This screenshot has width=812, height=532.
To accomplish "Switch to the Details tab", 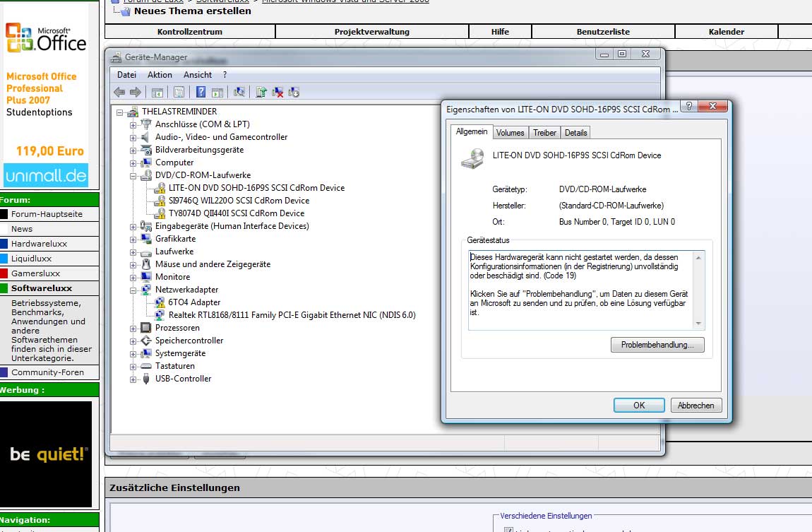I will tap(576, 133).
